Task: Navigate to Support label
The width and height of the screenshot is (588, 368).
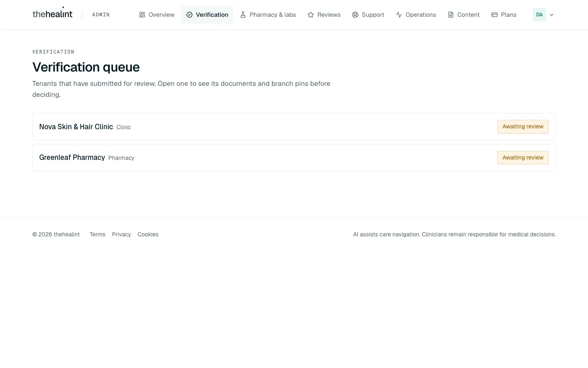Action: 373,15
